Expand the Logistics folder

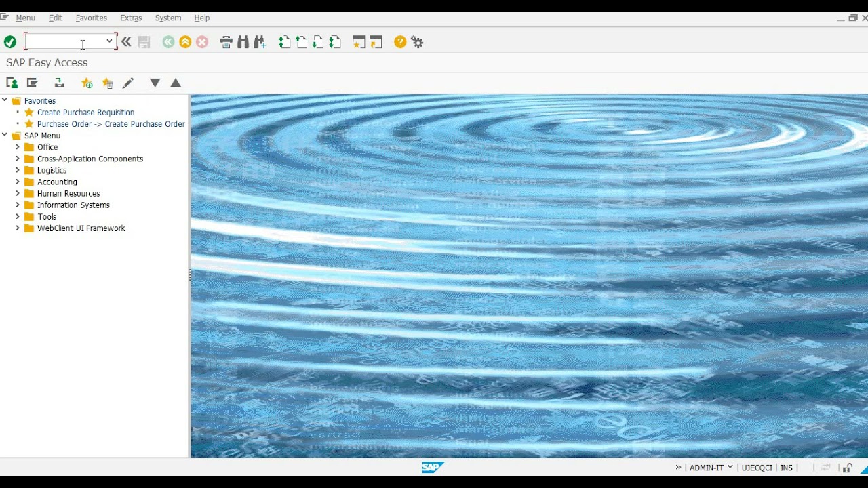pyautogui.click(x=18, y=170)
